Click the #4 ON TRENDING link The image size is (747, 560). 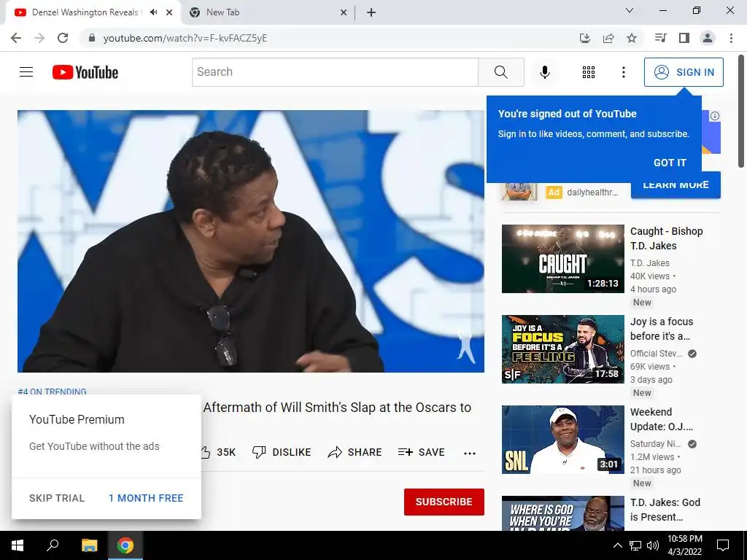tap(52, 392)
